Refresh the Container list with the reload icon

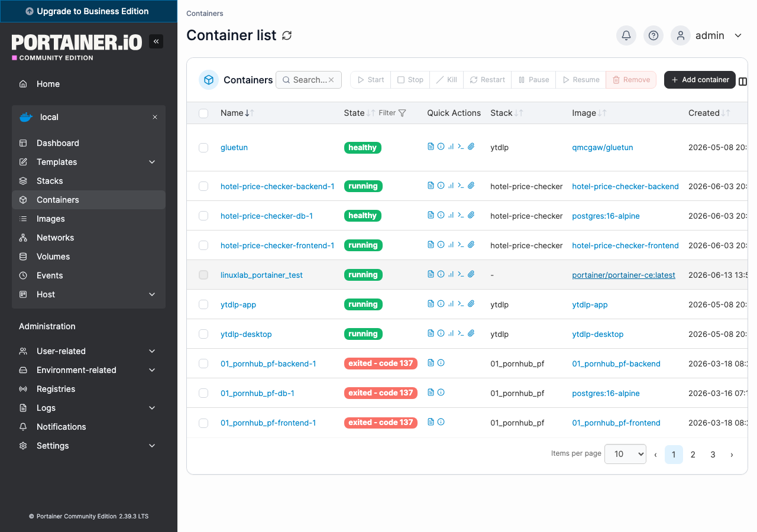[287, 35]
